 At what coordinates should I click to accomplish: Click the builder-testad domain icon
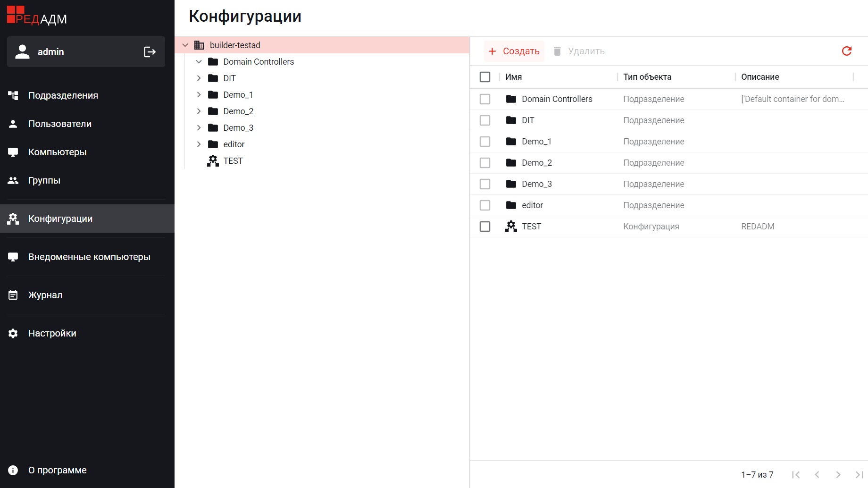[x=200, y=45]
